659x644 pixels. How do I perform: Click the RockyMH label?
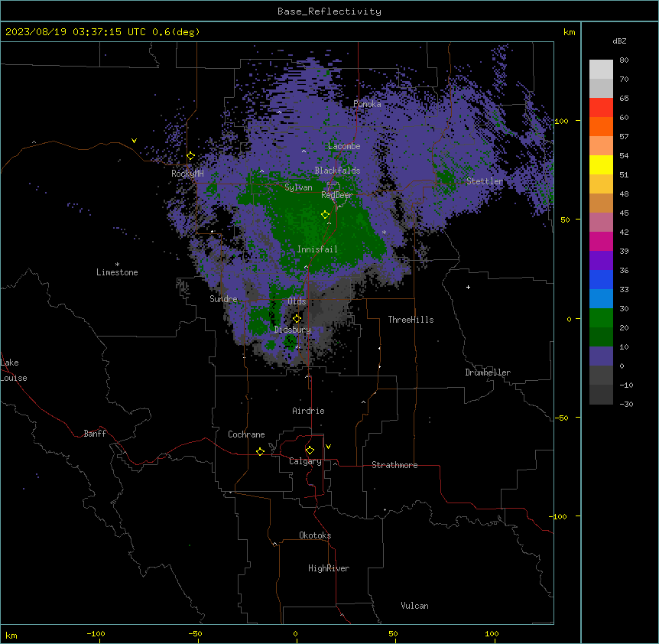[187, 174]
